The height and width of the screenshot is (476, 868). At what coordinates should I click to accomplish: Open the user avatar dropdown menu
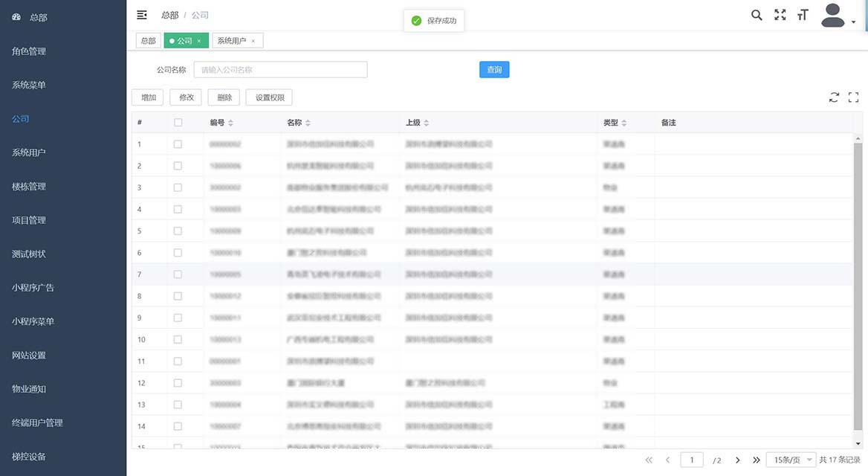838,16
